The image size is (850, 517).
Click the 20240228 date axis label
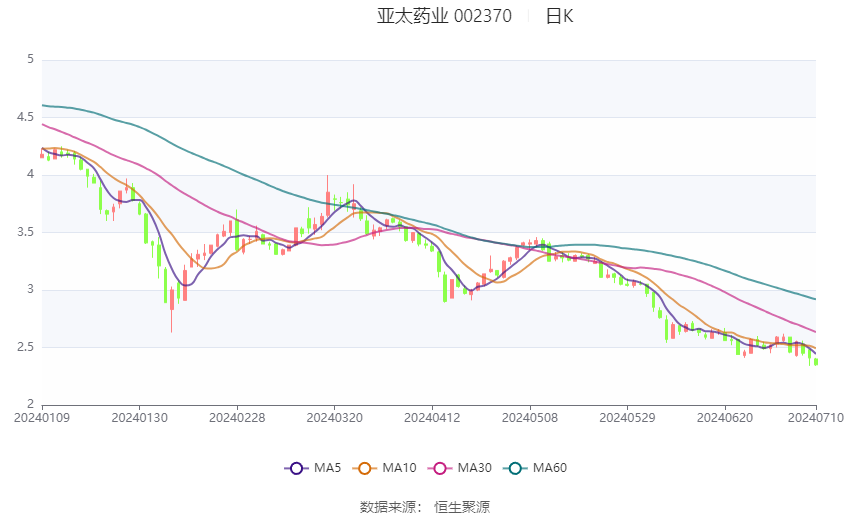click(x=237, y=418)
